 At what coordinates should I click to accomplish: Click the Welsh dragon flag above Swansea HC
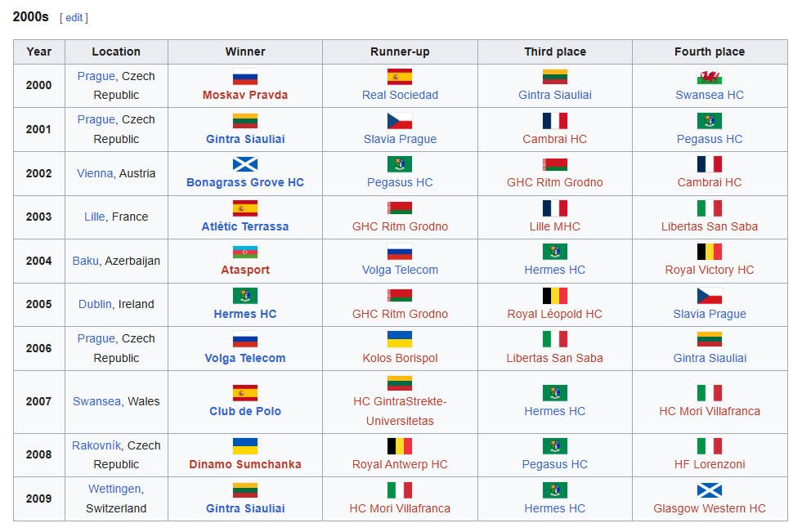[x=710, y=77]
